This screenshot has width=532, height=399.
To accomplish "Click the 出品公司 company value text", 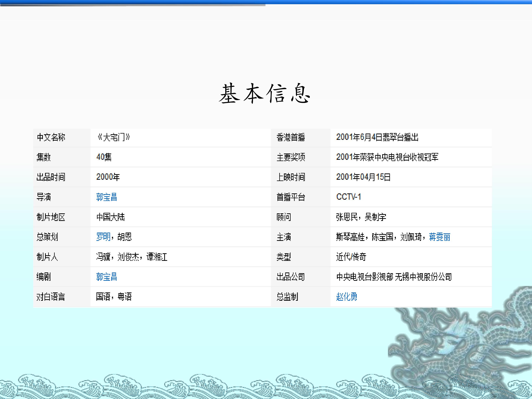I will pyautogui.click(x=394, y=277).
